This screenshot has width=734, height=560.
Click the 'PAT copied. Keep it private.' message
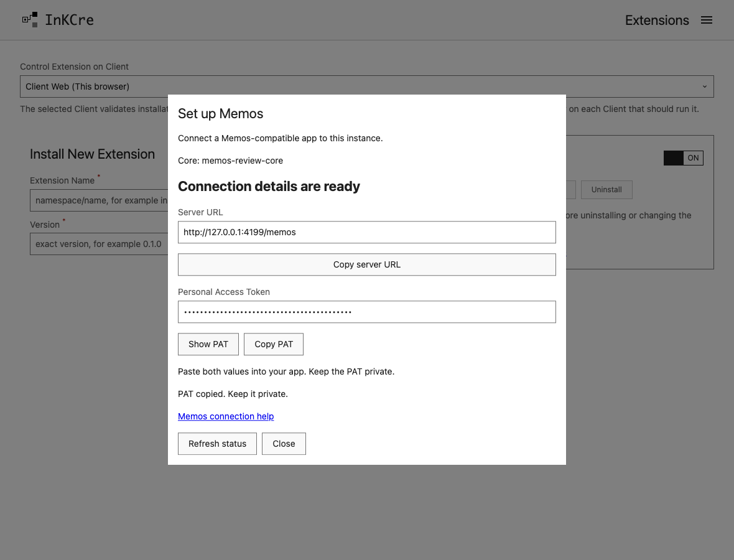point(233,394)
